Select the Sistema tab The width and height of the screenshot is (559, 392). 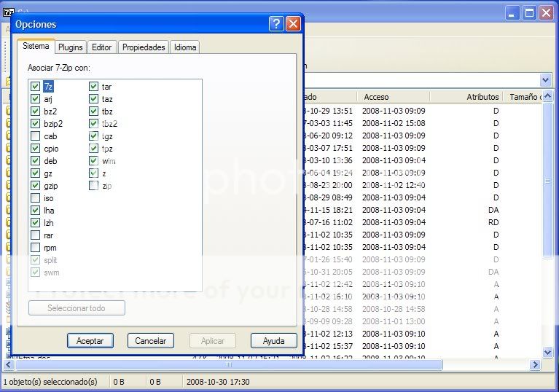pos(36,46)
